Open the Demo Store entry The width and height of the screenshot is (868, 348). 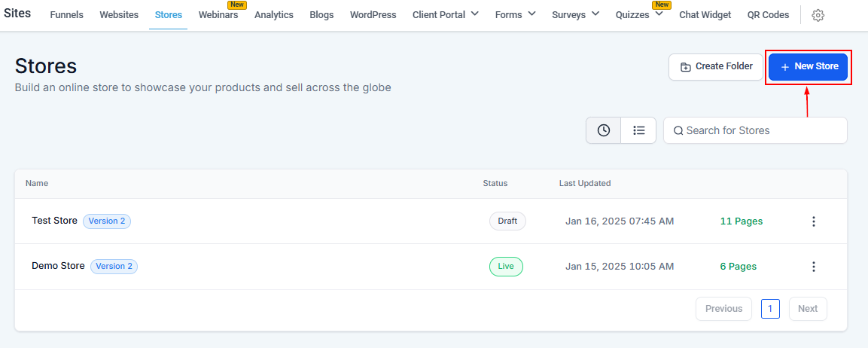click(x=58, y=266)
